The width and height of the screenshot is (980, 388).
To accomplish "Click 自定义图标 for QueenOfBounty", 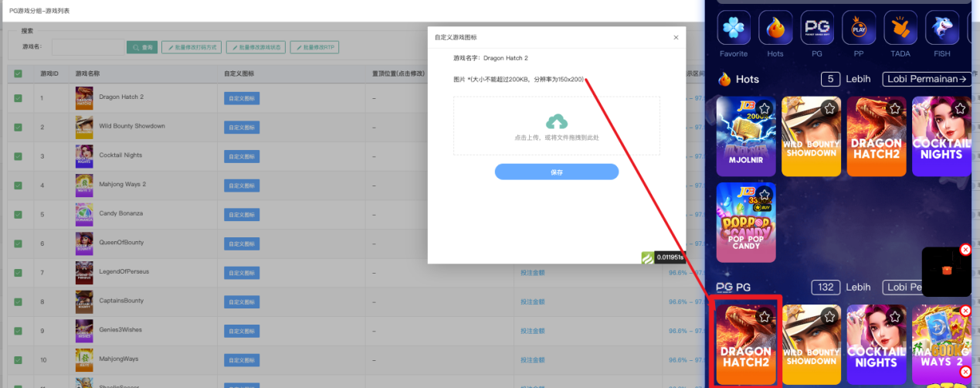I will (242, 243).
